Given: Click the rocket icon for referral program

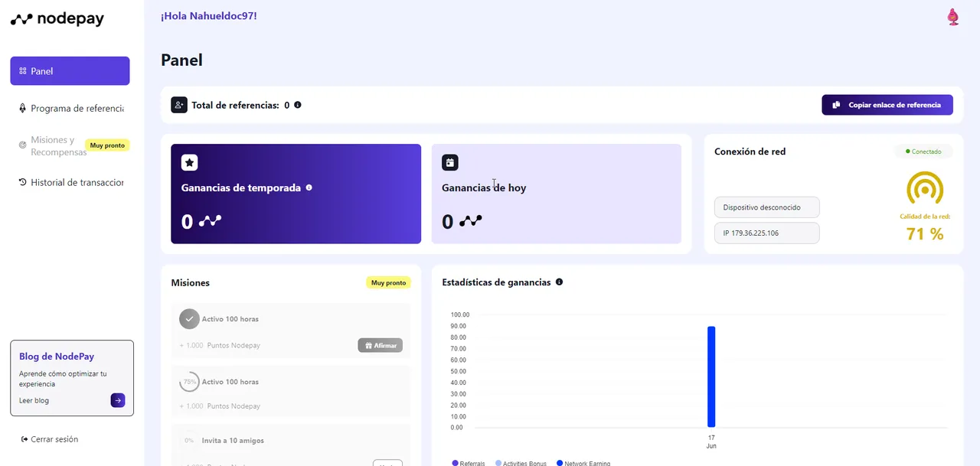Looking at the screenshot, I should pos(23,109).
